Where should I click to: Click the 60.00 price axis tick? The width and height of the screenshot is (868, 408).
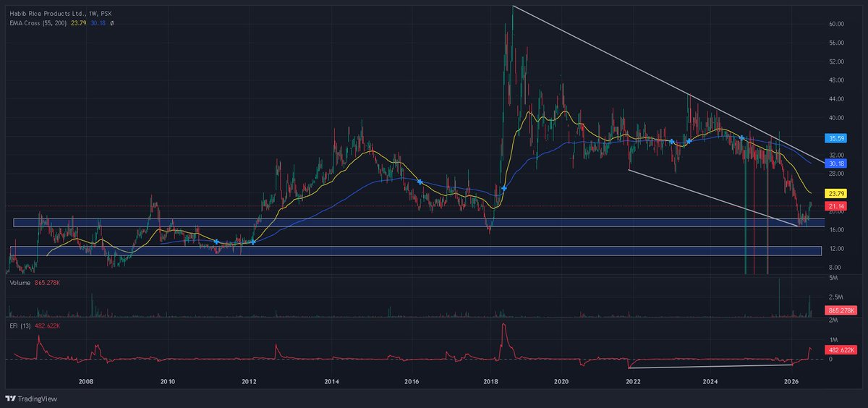[837, 24]
